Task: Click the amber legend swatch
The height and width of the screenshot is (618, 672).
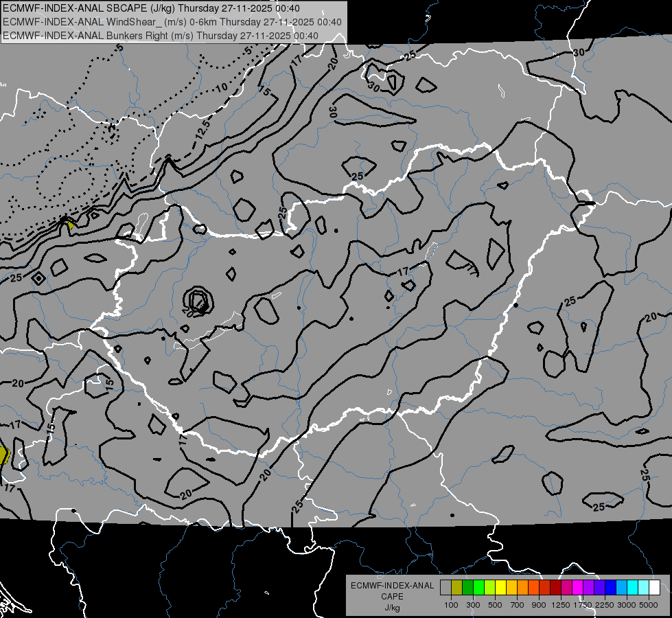Action: click(x=511, y=587)
